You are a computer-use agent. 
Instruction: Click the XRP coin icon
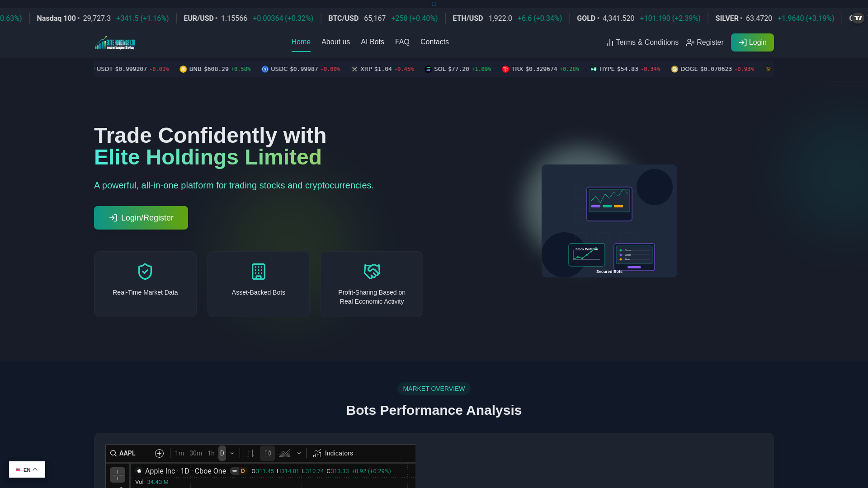(x=354, y=69)
